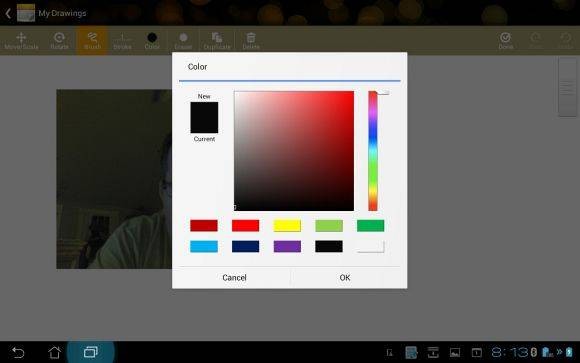Click the side panel handle at the right edge
Viewport: 580px width, 363px height.
click(567, 87)
